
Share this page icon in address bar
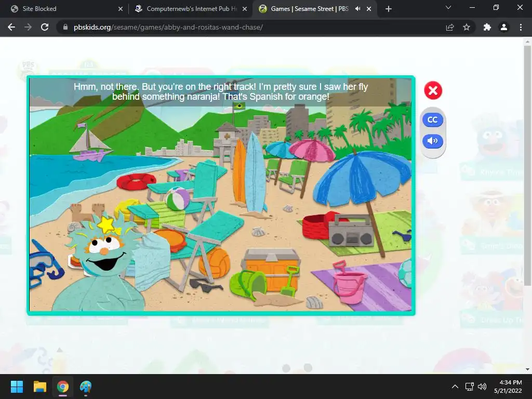[450, 27]
